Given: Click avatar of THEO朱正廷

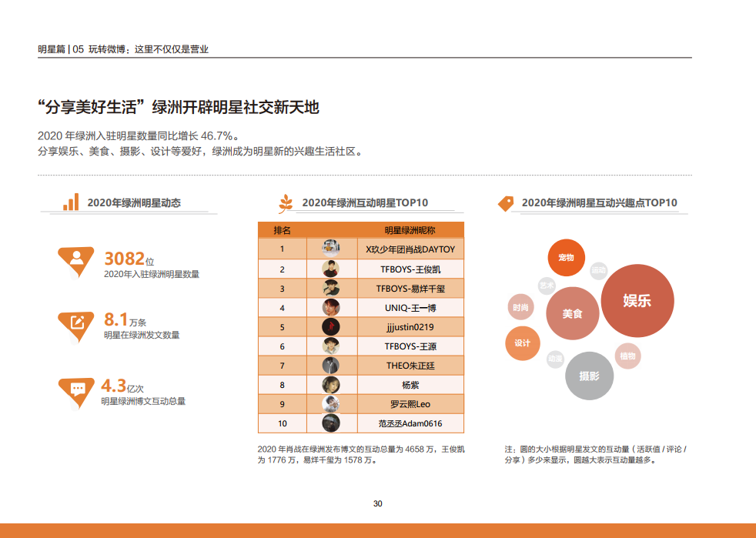Looking at the screenshot, I should click(331, 366).
